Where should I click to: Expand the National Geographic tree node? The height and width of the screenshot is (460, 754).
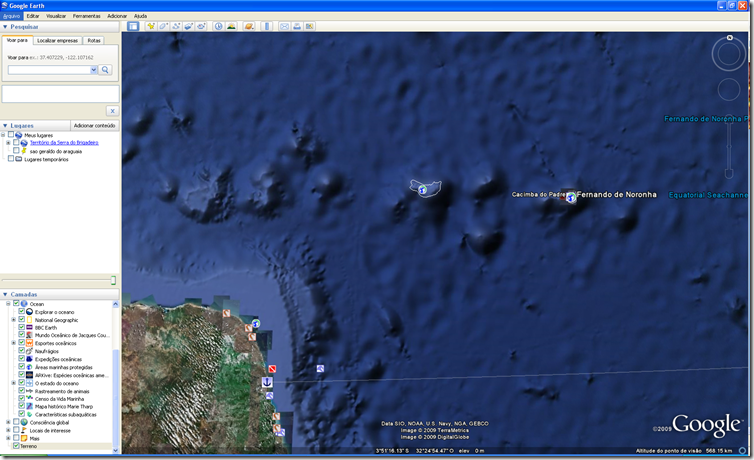[x=13, y=320]
